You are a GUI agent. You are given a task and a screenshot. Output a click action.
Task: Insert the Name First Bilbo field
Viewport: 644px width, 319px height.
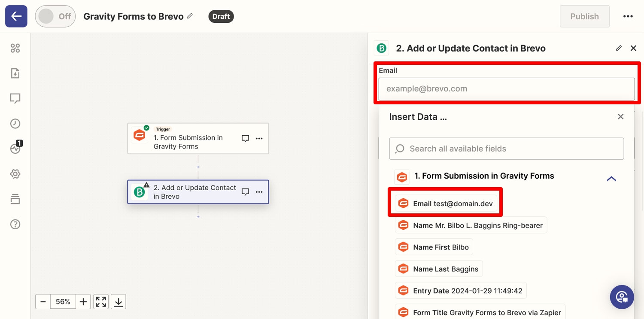click(434, 247)
